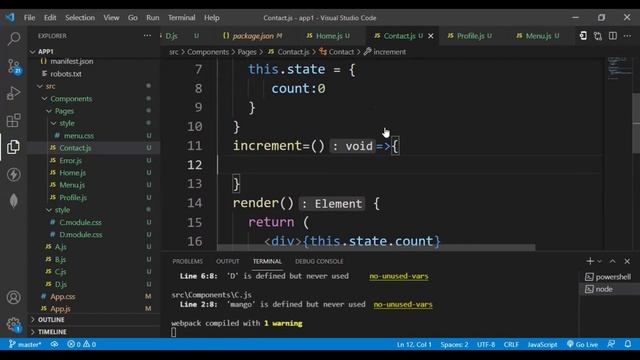Image resolution: width=640 pixels, height=360 pixels.
Task: Open the Accounts icon
Action: point(14,297)
